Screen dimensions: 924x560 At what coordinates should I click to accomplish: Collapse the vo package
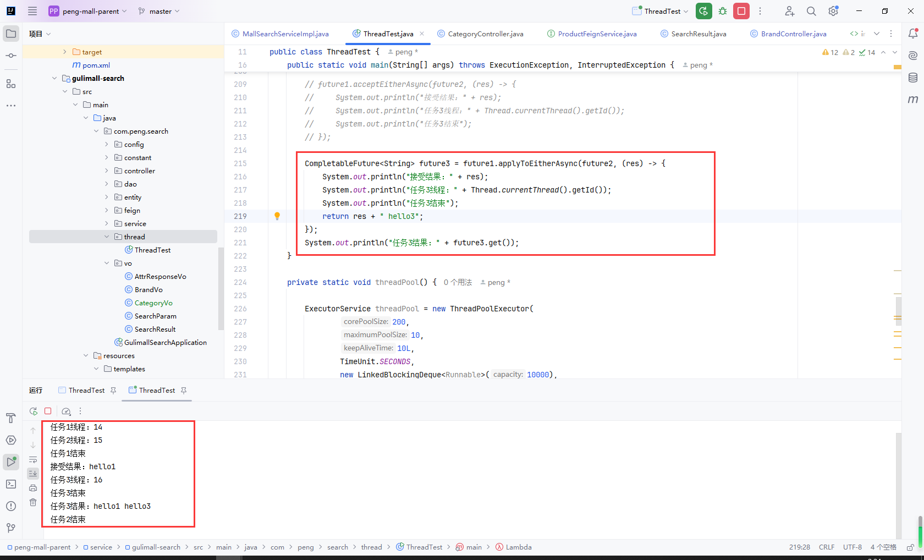point(107,263)
